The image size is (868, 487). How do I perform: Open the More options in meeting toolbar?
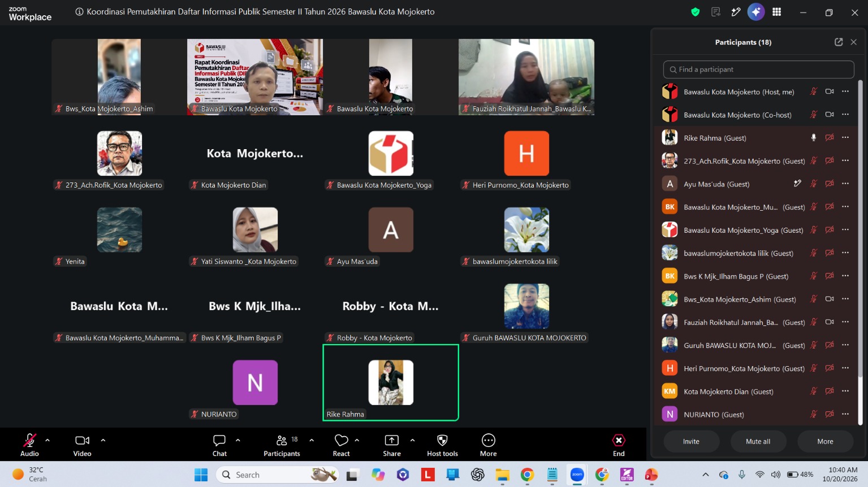coord(488,440)
